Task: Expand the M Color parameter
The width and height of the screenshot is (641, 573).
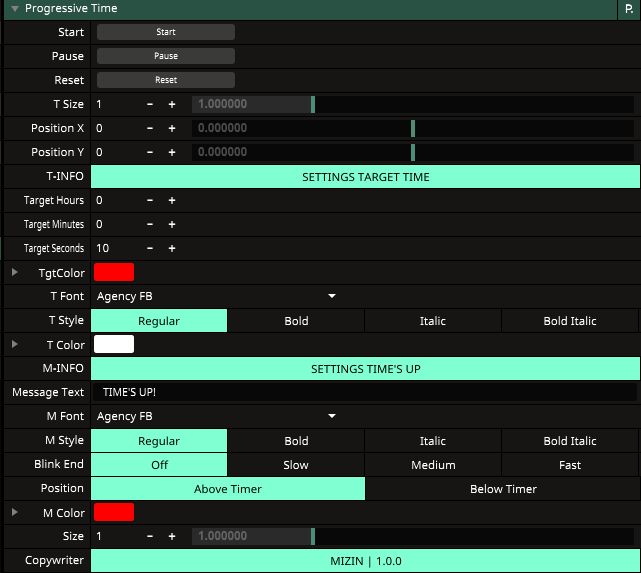Action: pos(15,512)
